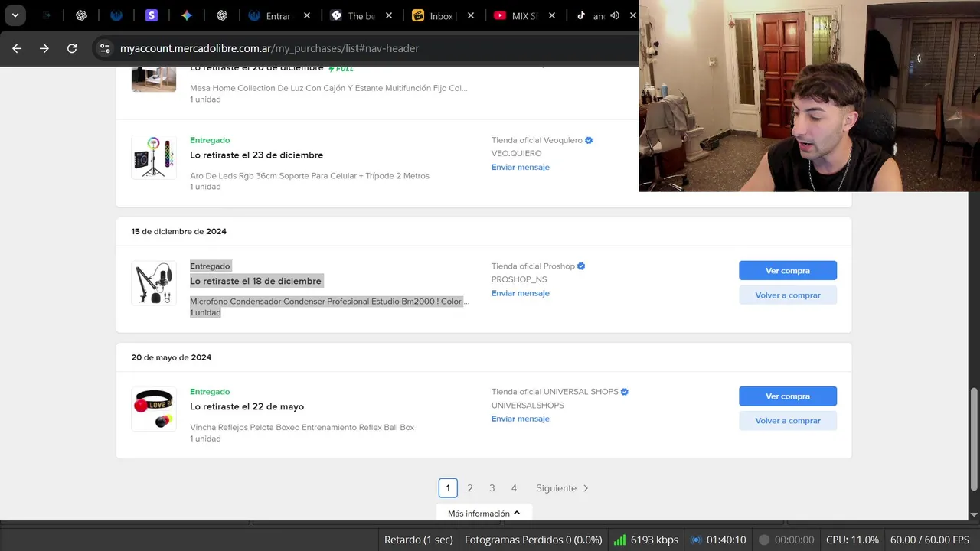Viewport: 980px width, 551px height.
Task: Click the FULL shipping lightning badge
Action: coord(341,69)
